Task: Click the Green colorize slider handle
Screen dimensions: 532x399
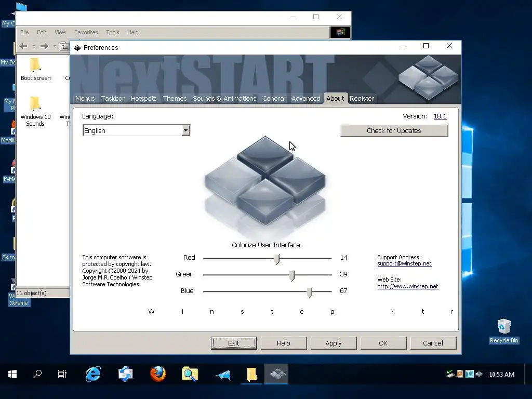Action: (292, 275)
